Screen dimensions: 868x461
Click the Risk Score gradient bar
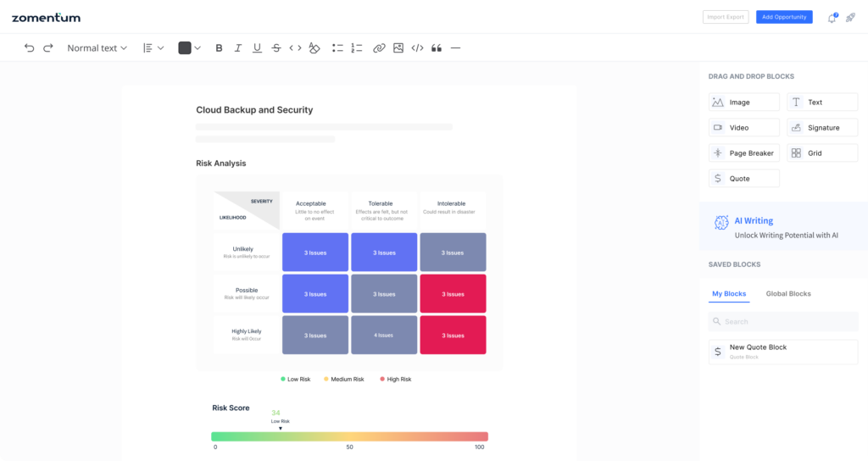[x=350, y=436]
